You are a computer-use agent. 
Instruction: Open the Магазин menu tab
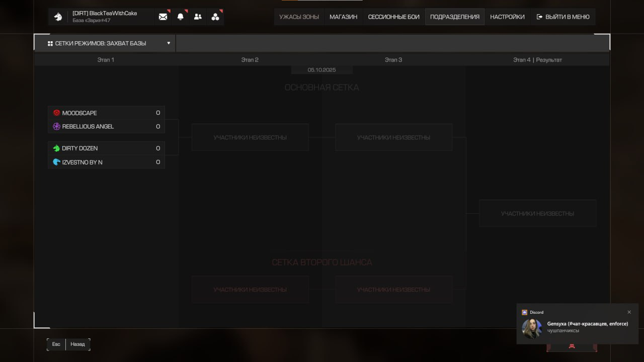pos(343,17)
